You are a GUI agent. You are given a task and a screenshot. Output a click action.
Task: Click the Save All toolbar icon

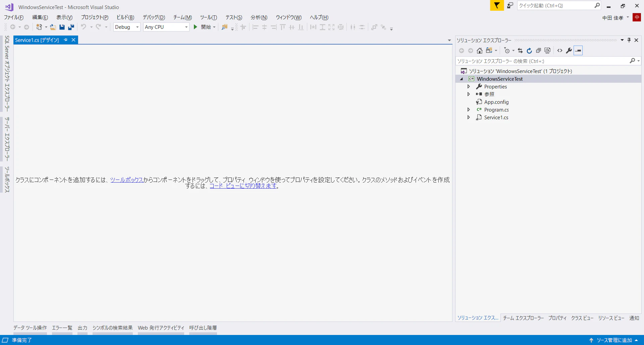(71, 27)
